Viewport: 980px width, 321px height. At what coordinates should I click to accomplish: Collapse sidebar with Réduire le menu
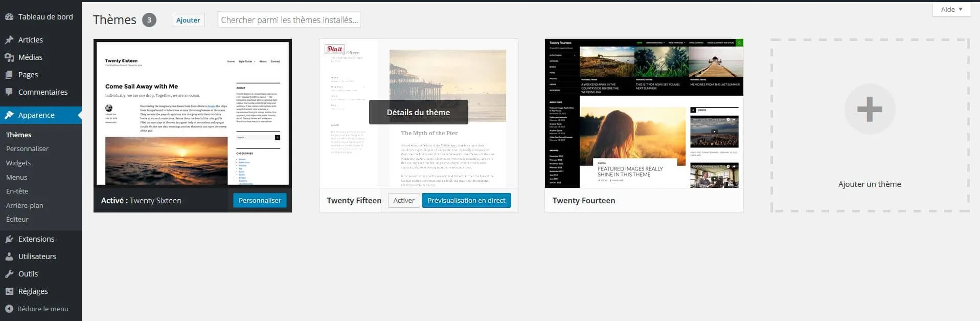coord(41,309)
